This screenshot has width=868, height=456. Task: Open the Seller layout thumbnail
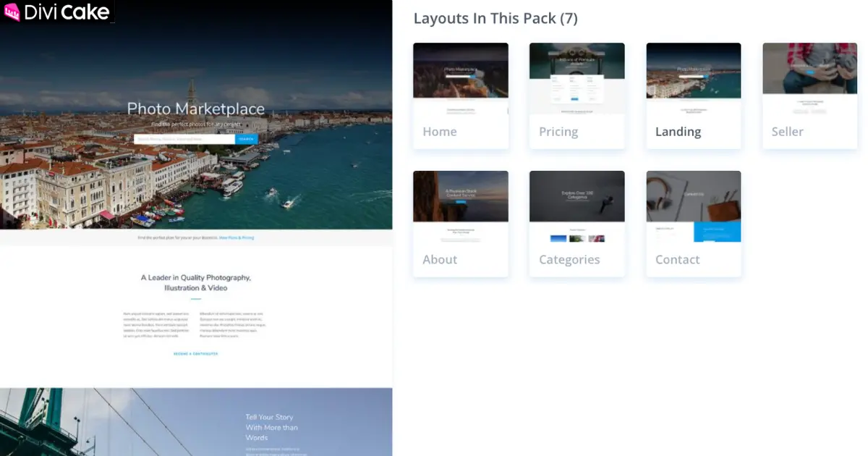coord(810,79)
